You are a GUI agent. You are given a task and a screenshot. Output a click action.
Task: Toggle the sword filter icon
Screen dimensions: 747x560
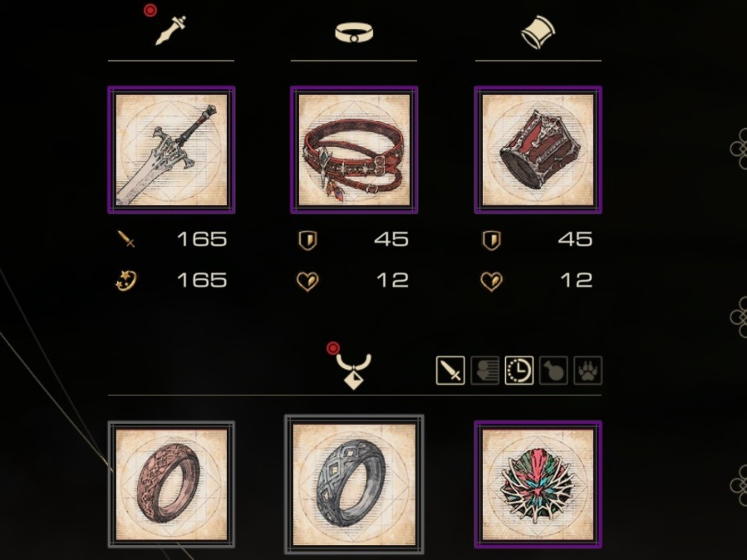click(x=450, y=371)
